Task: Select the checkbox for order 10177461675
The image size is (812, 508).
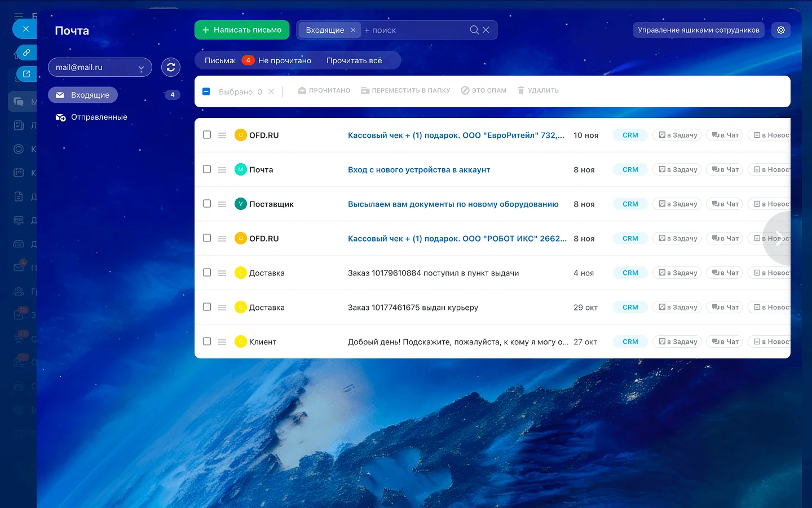Action: point(207,307)
